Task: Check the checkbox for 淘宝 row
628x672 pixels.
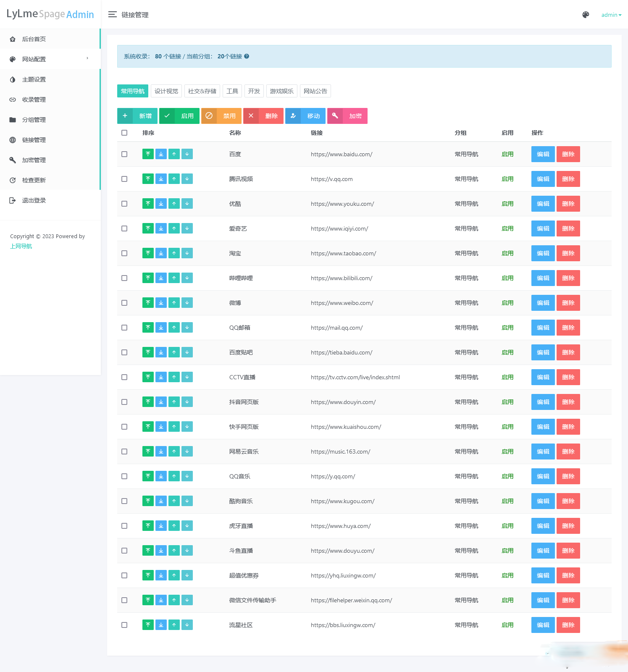Action: (x=124, y=253)
